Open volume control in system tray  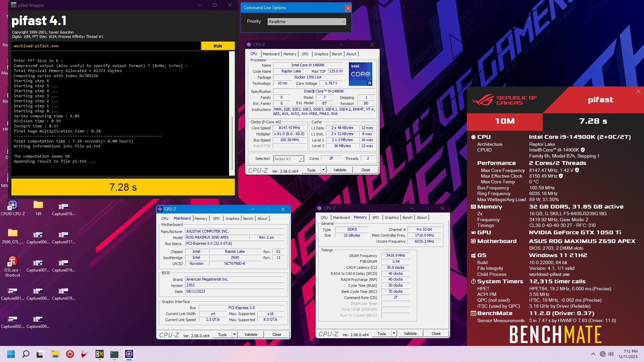pyautogui.click(x=611, y=354)
